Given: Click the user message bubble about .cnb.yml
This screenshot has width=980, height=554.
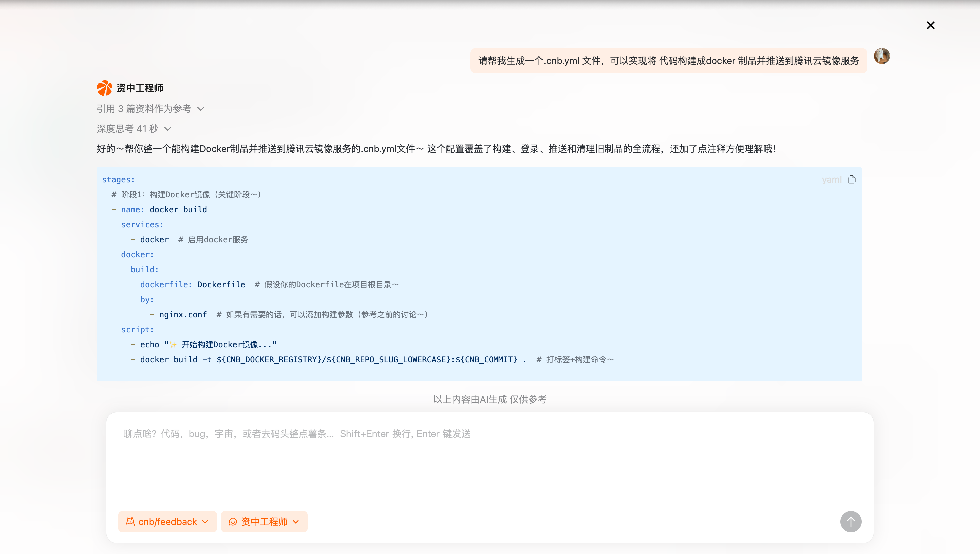Looking at the screenshot, I should 668,60.
